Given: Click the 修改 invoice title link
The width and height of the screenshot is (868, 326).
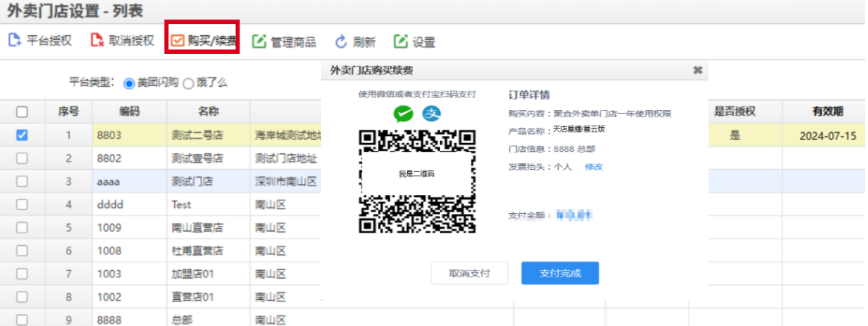Looking at the screenshot, I should click(x=594, y=167).
